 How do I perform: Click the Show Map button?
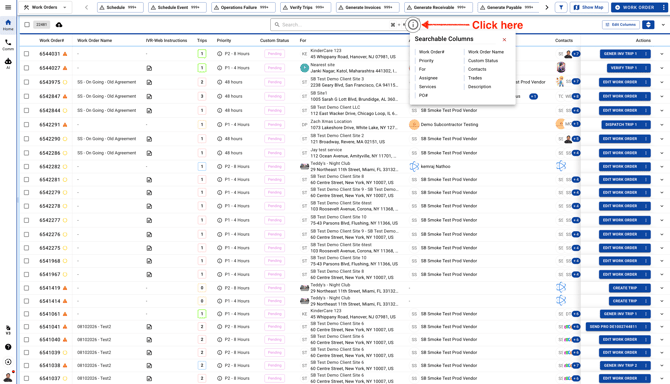589,7
